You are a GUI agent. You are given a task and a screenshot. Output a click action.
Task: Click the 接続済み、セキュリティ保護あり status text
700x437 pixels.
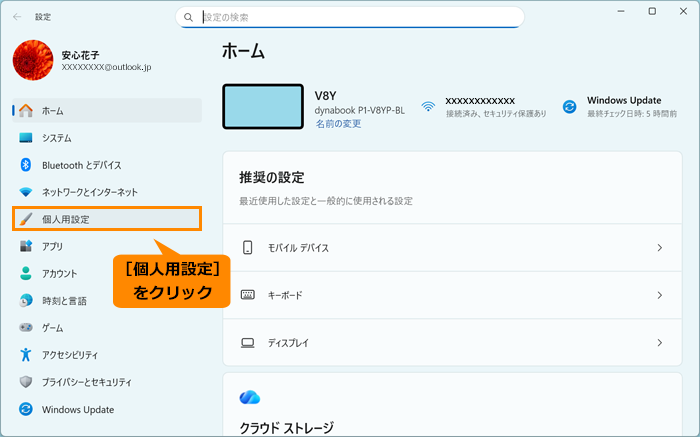[496, 114]
